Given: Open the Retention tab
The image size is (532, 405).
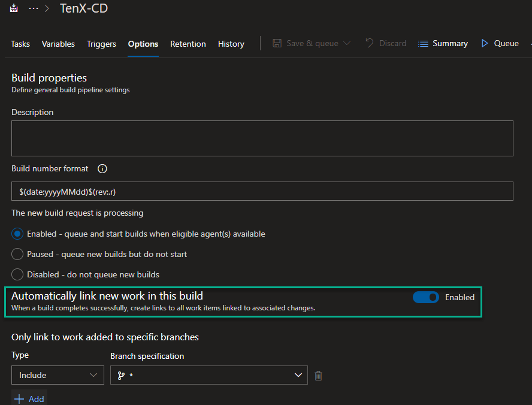Looking at the screenshot, I should (188, 44).
